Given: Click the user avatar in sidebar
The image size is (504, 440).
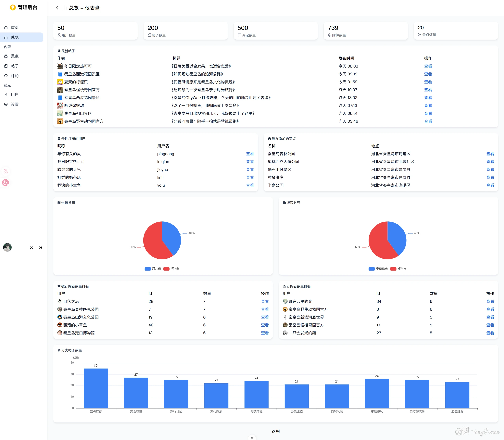Looking at the screenshot, I should coord(7,247).
